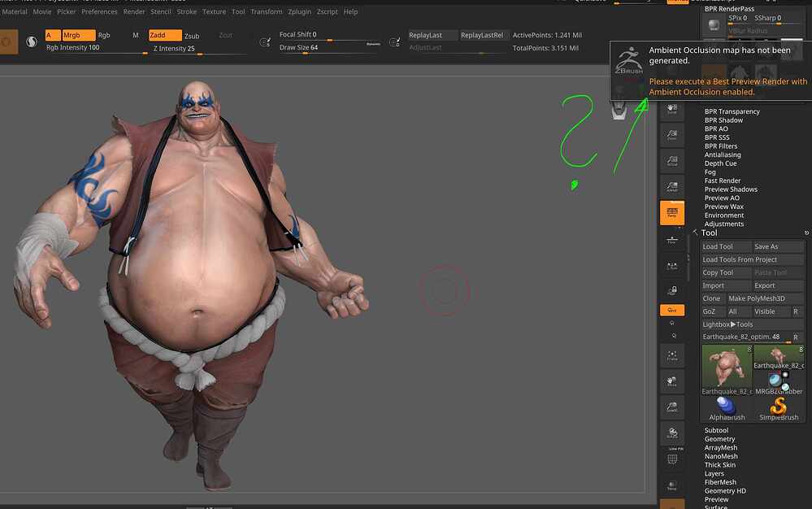Select the small Earthquake_82 tool thumbnail on right
Image resolution: width=812 pixels, height=509 pixels.
(x=779, y=357)
